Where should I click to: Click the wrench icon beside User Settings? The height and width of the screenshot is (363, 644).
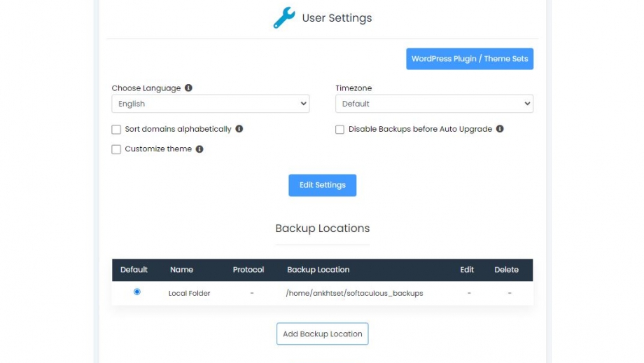pos(284,18)
